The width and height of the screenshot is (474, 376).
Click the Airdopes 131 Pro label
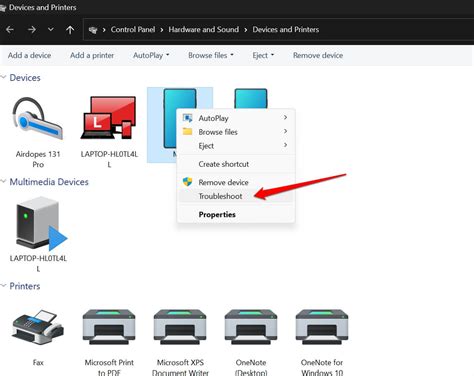pos(38,159)
